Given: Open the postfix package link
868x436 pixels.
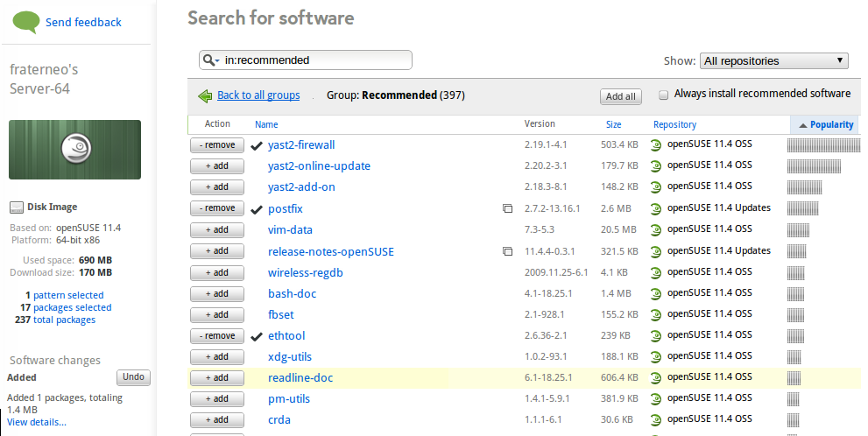Looking at the screenshot, I should pyautogui.click(x=285, y=209).
